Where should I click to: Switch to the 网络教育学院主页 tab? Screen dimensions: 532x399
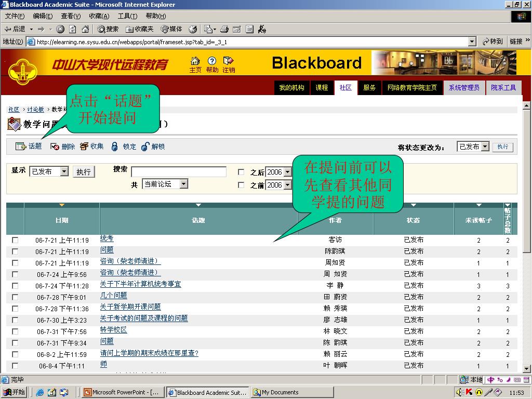[412, 87]
